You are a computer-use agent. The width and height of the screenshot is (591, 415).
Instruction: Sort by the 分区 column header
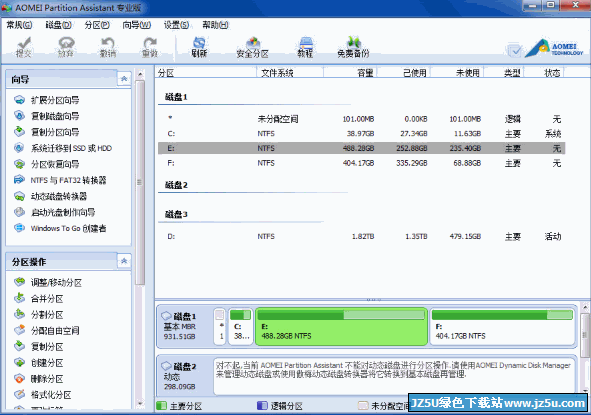[x=206, y=73]
